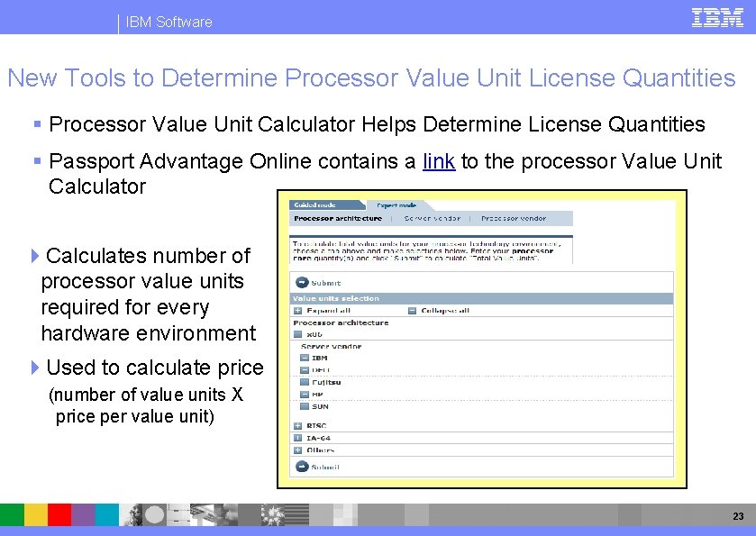The width and height of the screenshot is (756, 536).
Task: Click Submit above Value units selection header
Action: click(318, 283)
